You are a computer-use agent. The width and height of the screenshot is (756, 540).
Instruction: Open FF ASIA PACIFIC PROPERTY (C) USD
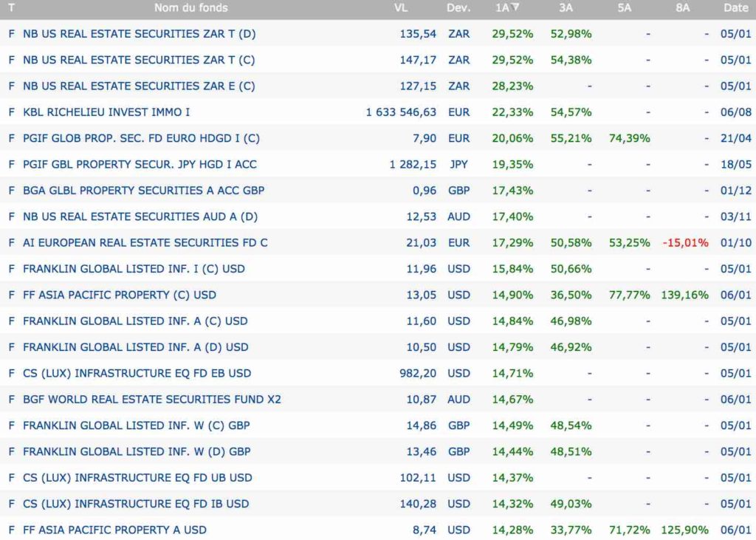coord(120,294)
